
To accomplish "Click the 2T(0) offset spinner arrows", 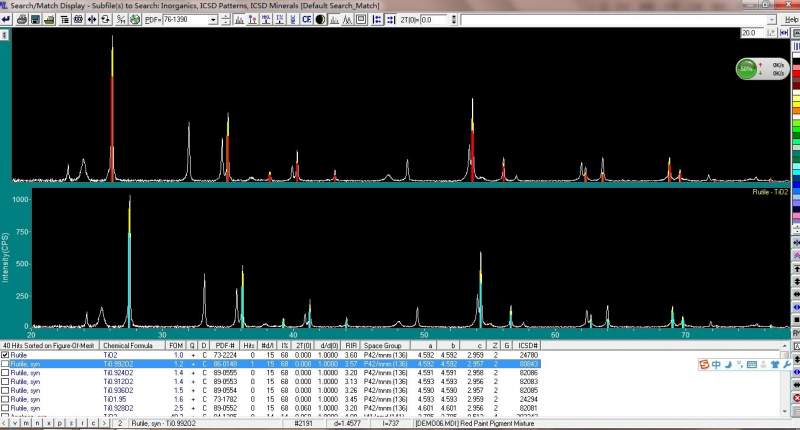I will click(454, 19).
